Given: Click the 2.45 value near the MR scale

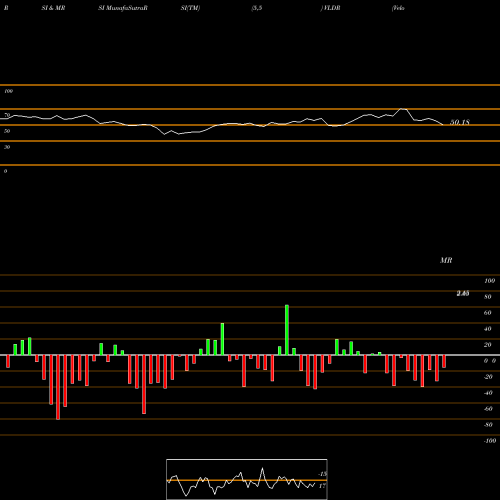Looking at the screenshot, I should tap(463, 293).
